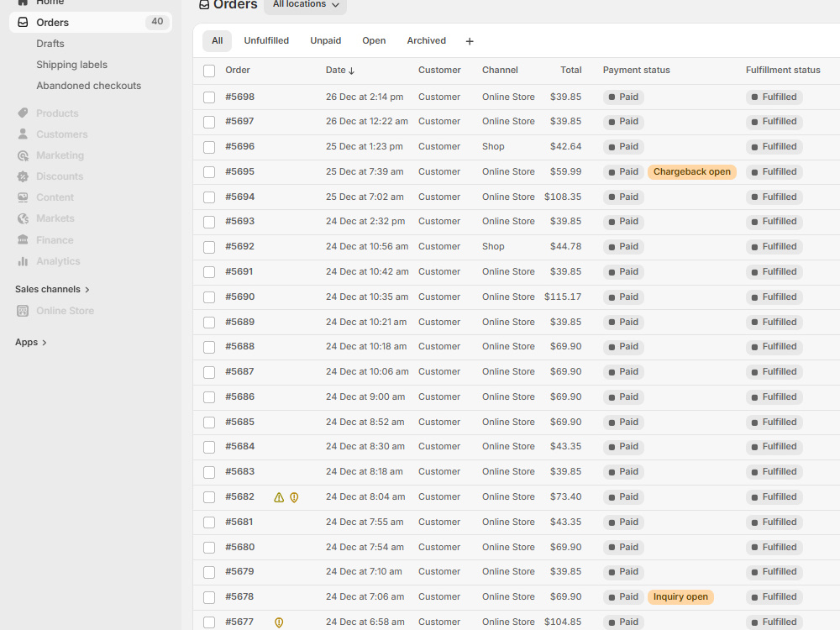Select checkbox for order #5690

pos(209,297)
